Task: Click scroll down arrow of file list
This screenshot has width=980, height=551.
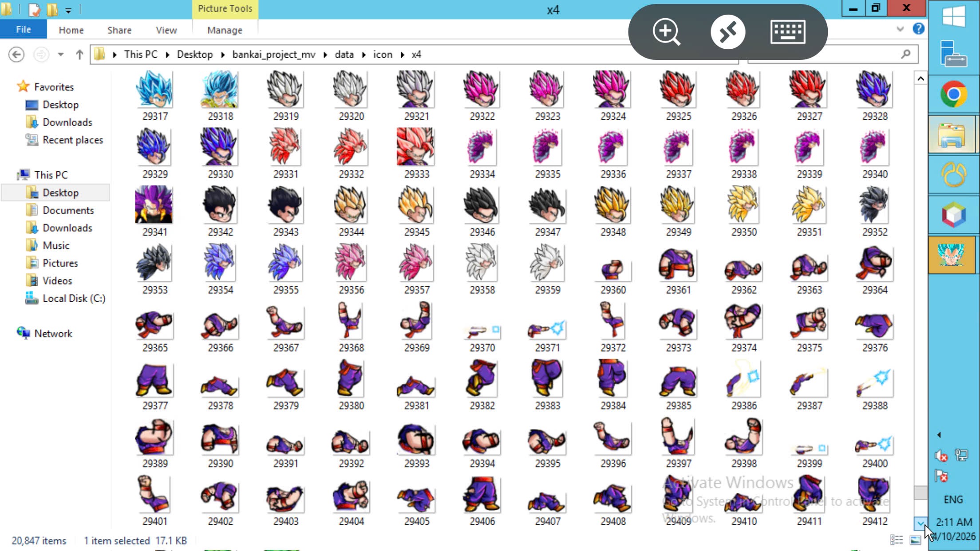Action: tap(921, 523)
